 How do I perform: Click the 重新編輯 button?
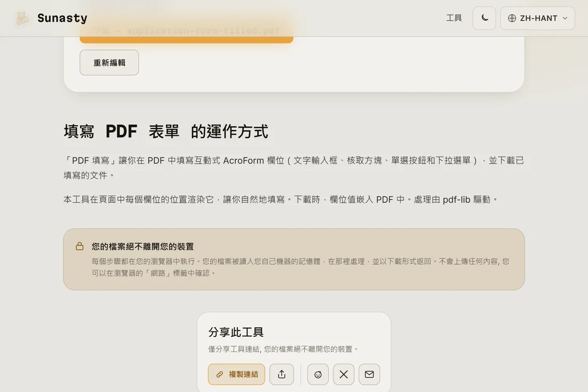tap(109, 63)
